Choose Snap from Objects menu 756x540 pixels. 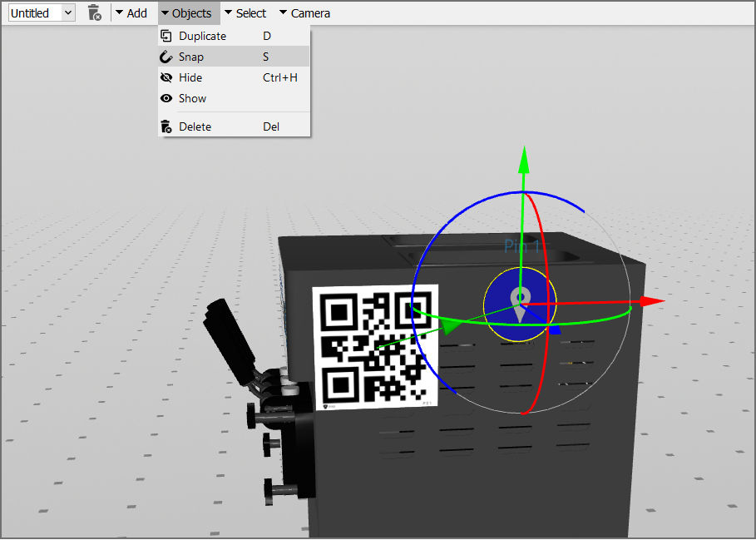click(x=234, y=57)
